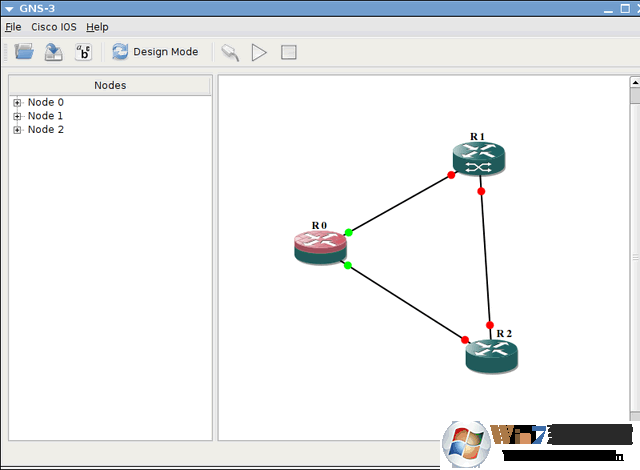Image resolution: width=640 pixels, height=470 pixels.
Task: Switch mode with Design Mode button
Action: click(155, 52)
